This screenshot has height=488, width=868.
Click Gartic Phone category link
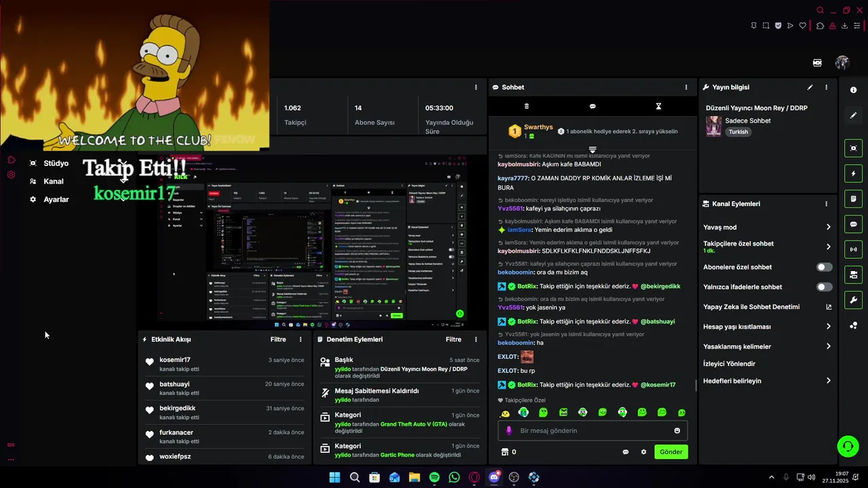click(397, 455)
